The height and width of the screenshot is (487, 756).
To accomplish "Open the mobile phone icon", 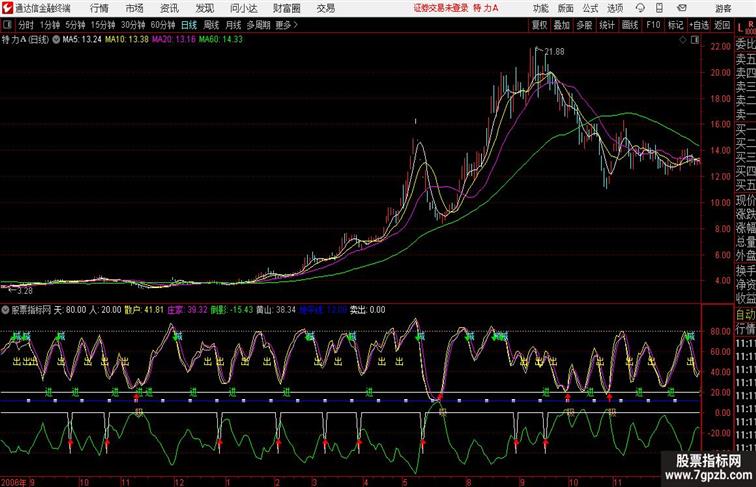I will 660,8.
